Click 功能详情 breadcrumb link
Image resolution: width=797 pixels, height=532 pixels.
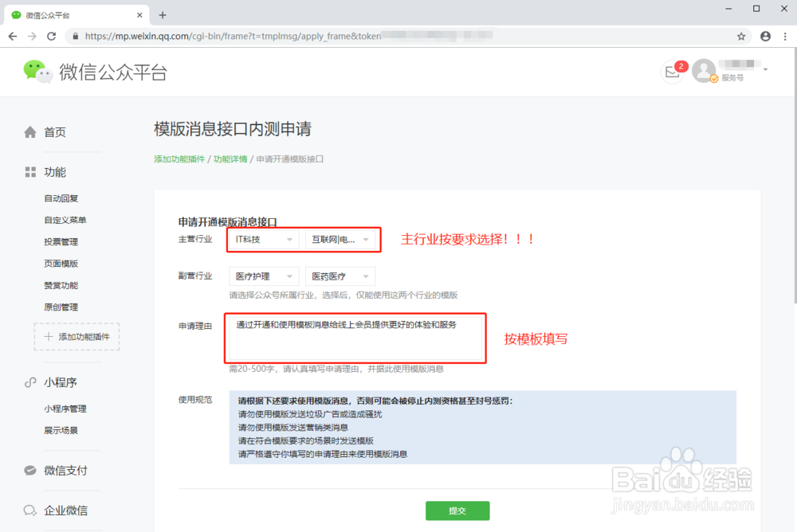click(x=230, y=159)
